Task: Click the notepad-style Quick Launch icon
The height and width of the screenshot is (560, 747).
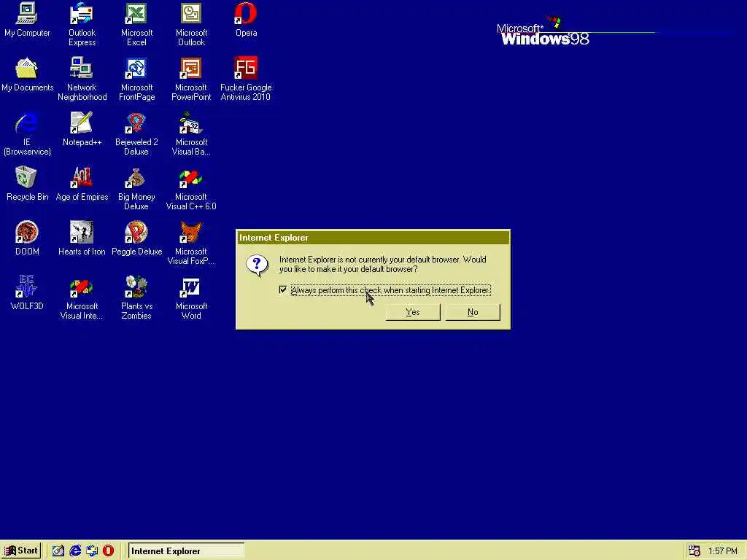Action: (x=58, y=551)
